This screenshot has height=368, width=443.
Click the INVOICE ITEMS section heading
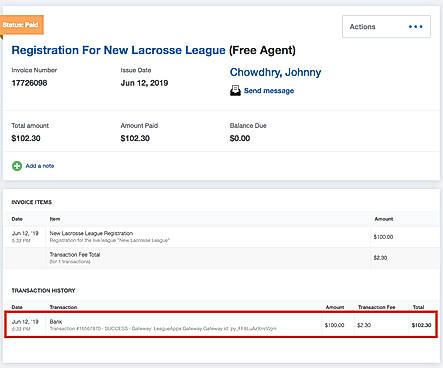click(32, 202)
